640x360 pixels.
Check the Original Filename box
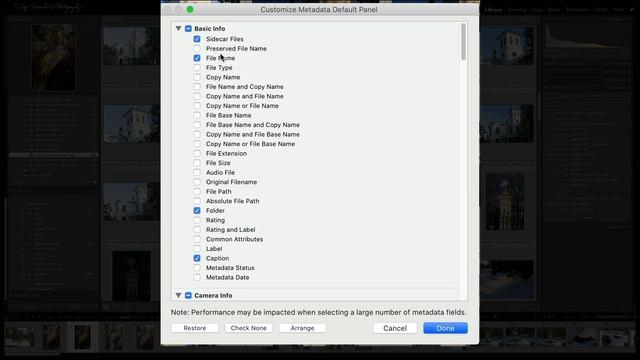[197, 182]
